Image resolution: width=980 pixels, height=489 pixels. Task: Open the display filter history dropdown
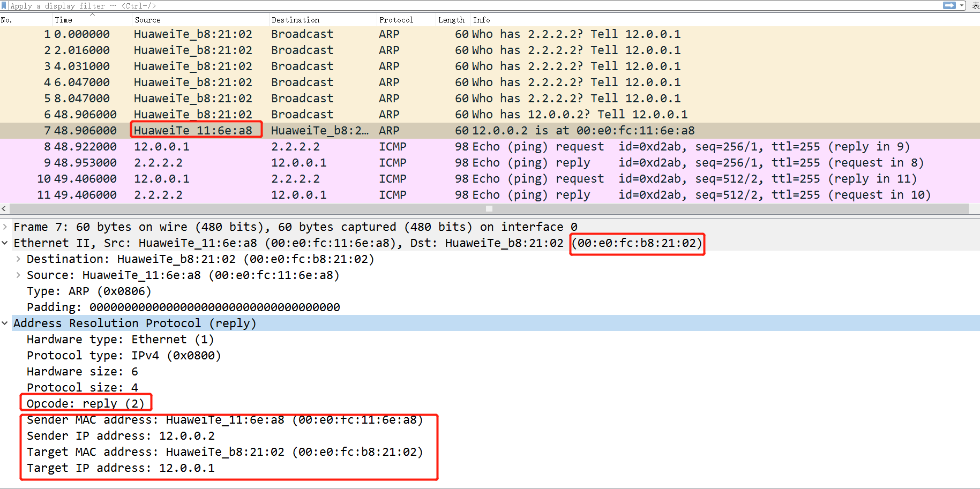pos(962,5)
